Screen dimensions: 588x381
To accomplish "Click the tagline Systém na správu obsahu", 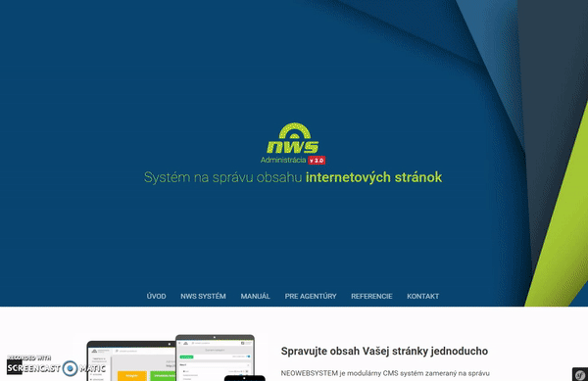I will pyautogui.click(x=223, y=177).
